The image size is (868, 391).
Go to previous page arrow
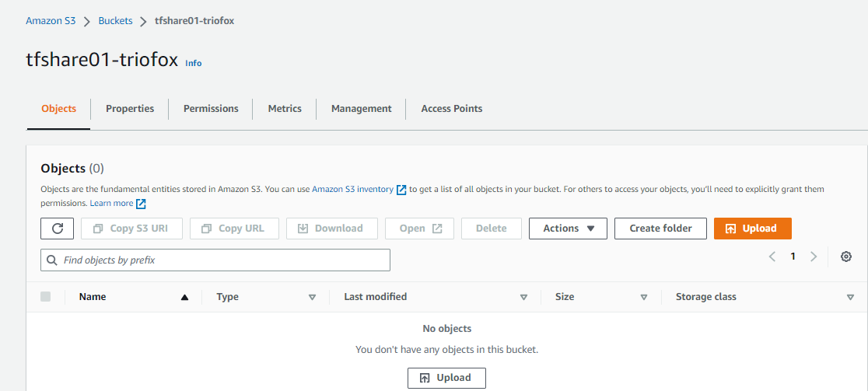pyautogui.click(x=772, y=257)
